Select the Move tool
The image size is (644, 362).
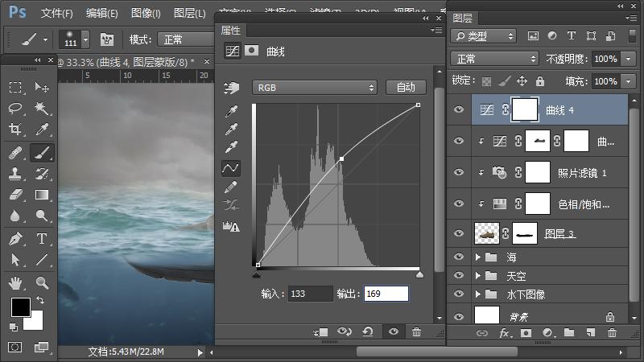(42, 87)
